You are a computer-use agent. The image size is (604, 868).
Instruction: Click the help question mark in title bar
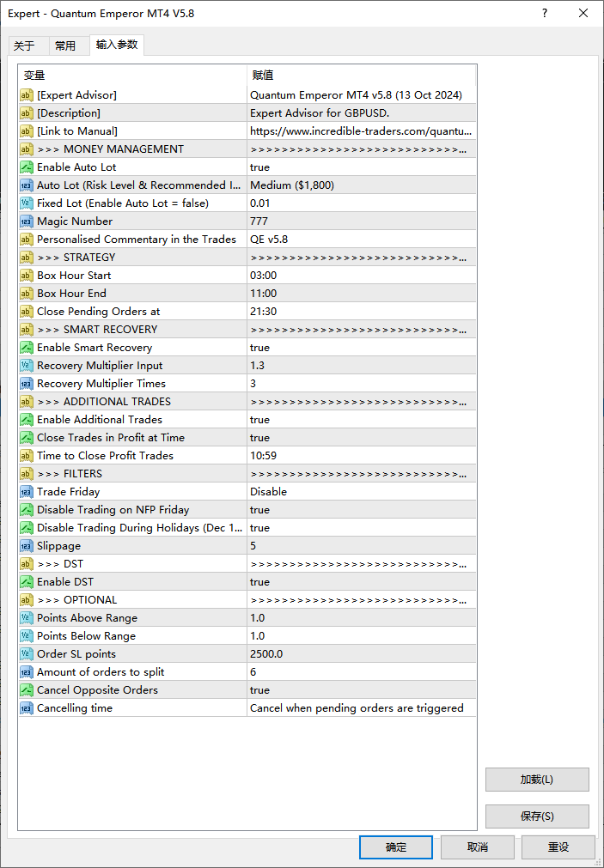click(x=545, y=14)
